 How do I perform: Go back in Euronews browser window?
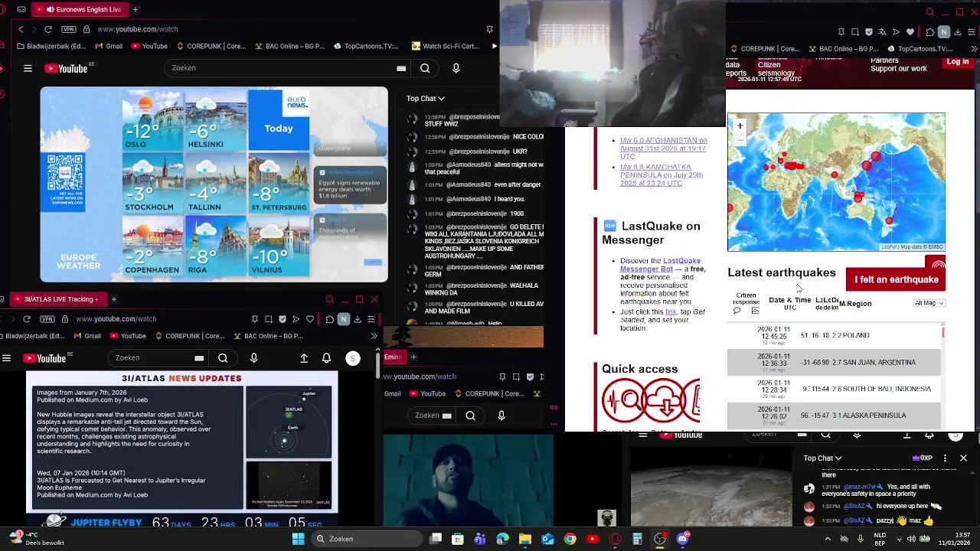pos(21,29)
